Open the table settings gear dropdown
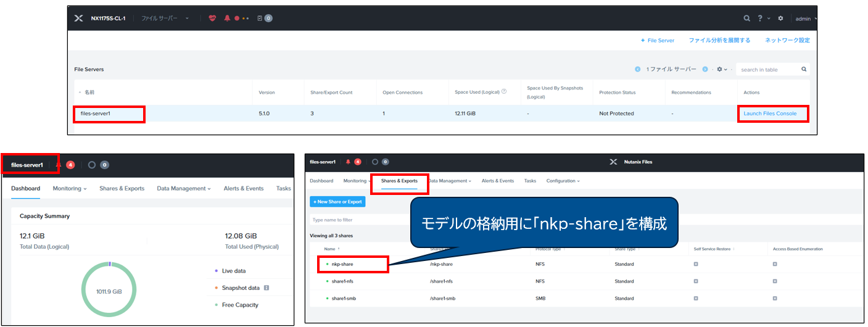 [722, 70]
